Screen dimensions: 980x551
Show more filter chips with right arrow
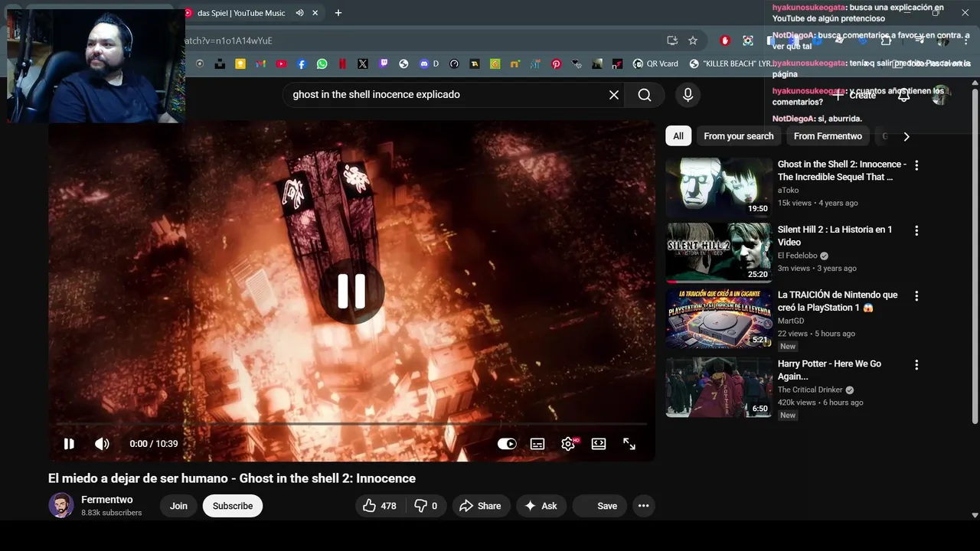pos(906,136)
